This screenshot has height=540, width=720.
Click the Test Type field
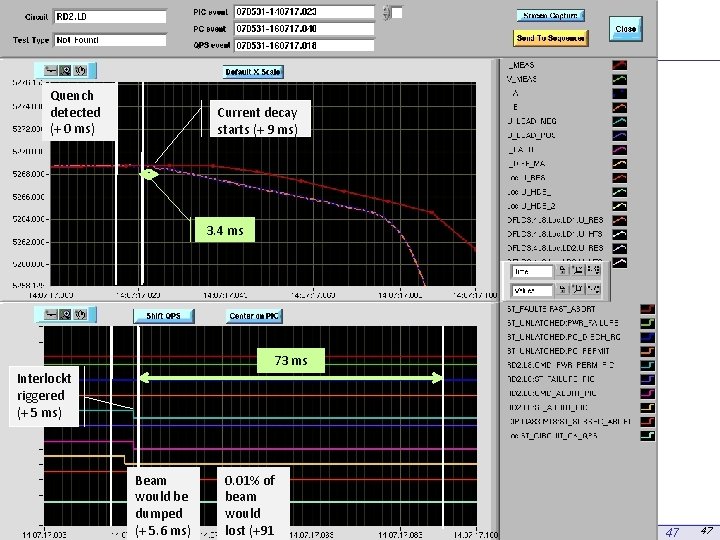tap(110, 40)
